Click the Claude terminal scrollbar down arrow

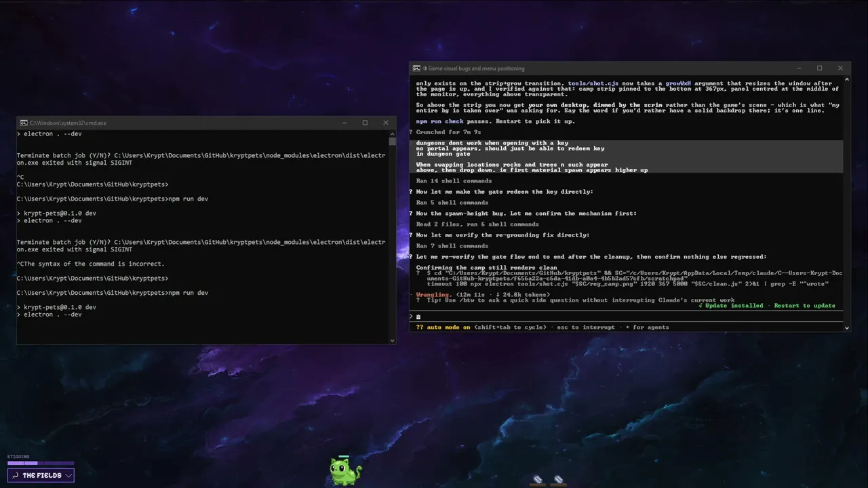click(847, 327)
